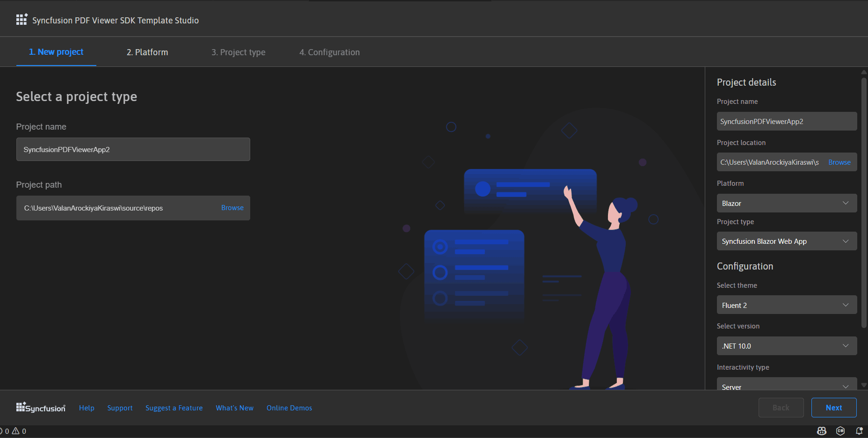Open the Online Demos link
868x438 pixels.
click(289, 408)
